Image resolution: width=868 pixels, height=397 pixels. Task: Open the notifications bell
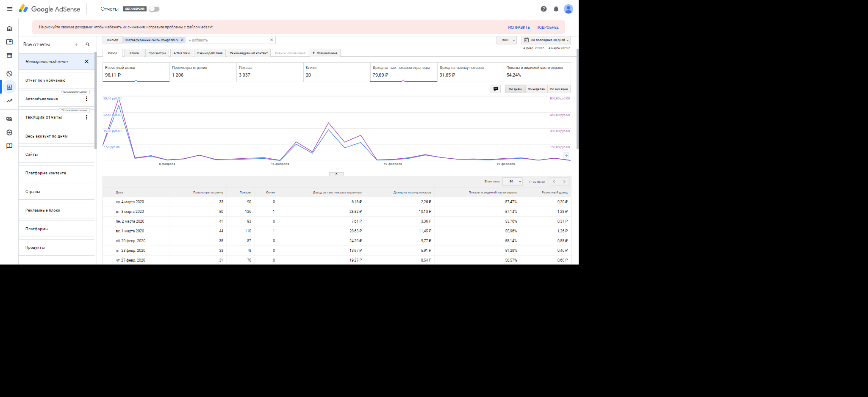point(556,9)
